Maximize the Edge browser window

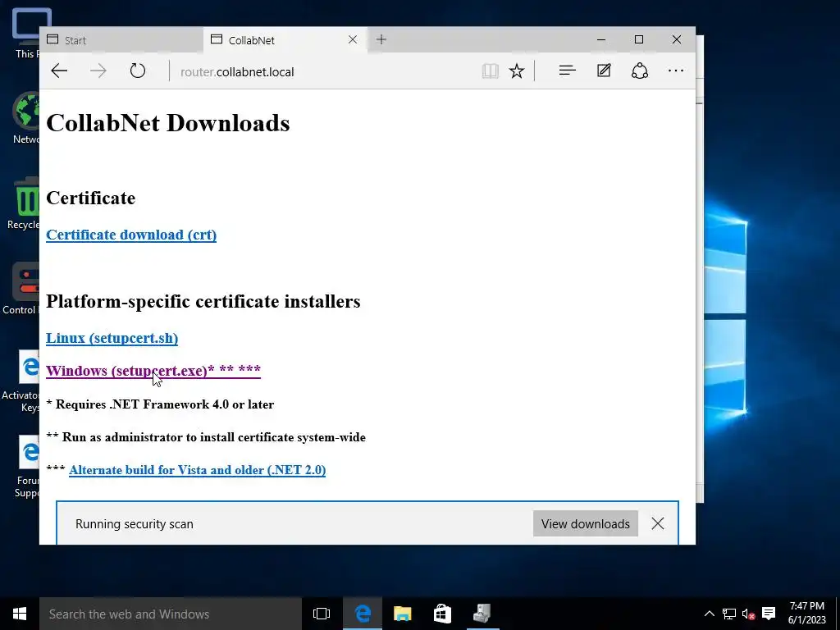point(638,39)
